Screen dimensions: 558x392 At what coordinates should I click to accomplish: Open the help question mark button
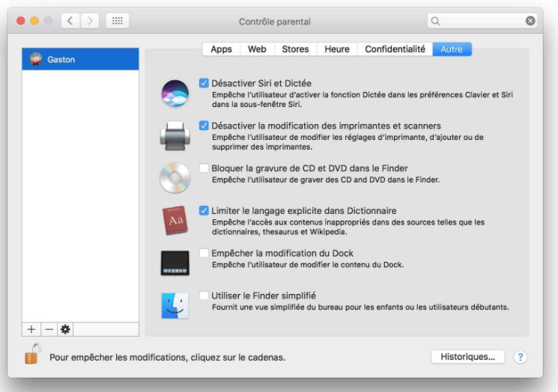521,358
